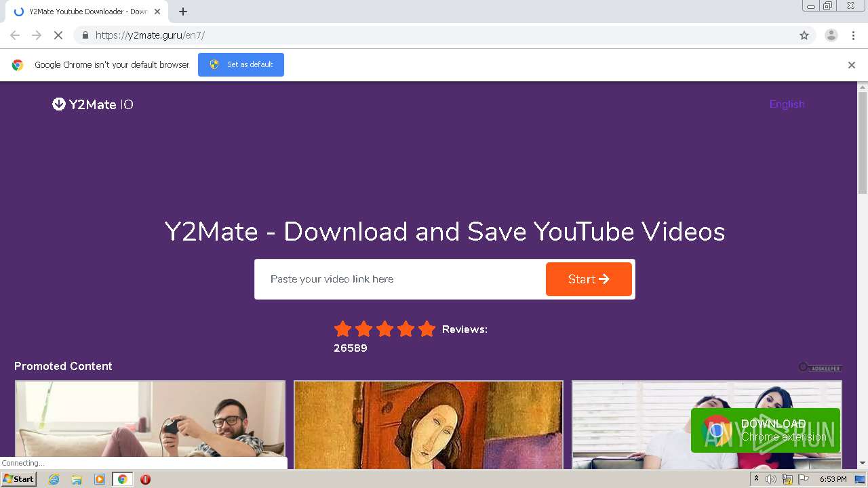Open promoted image of couple
Image resolution: width=868 pixels, height=488 pixels.
pyautogui.click(x=707, y=425)
